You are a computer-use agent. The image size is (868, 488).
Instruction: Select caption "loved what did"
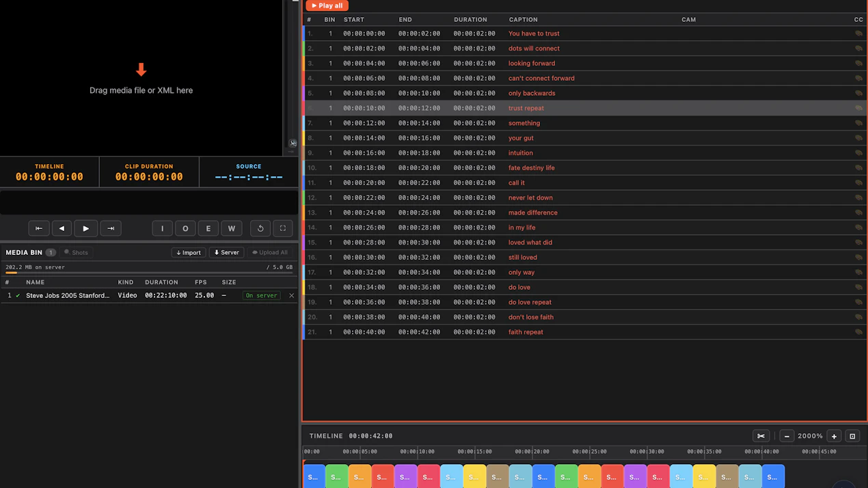(x=530, y=243)
